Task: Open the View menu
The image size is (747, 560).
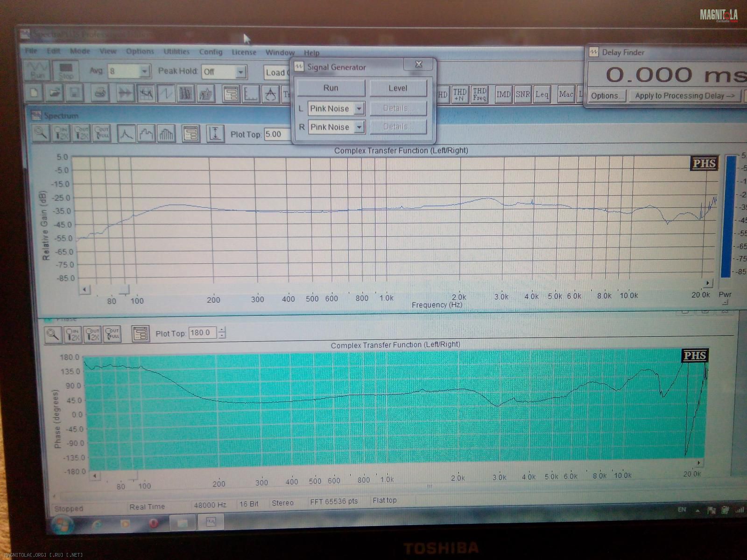Action: (108, 51)
